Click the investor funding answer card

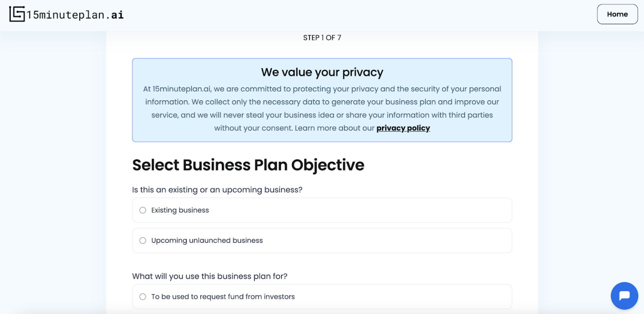322,296
